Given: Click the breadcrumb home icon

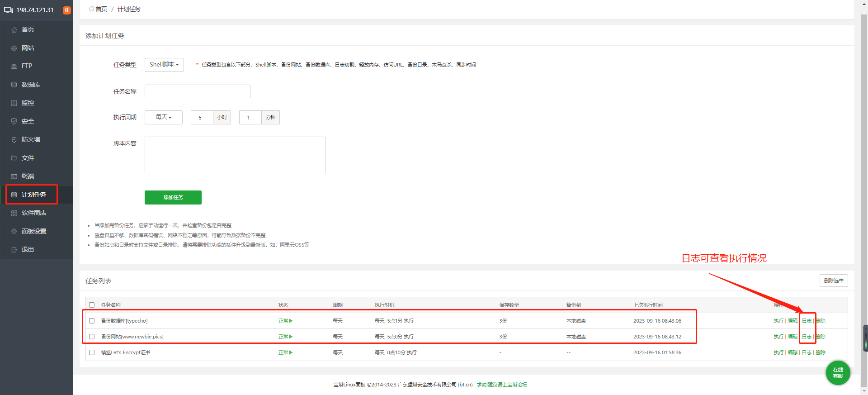Looking at the screenshot, I should 91,9.
